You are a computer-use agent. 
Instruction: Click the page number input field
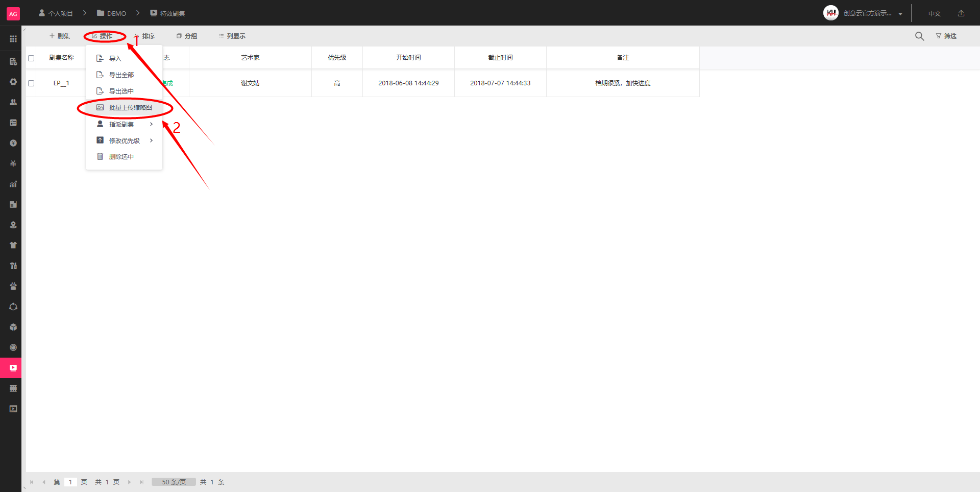pos(70,482)
